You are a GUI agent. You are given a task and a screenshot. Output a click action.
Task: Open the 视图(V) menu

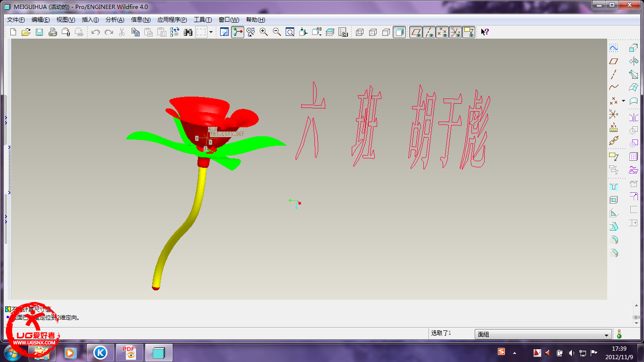66,20
